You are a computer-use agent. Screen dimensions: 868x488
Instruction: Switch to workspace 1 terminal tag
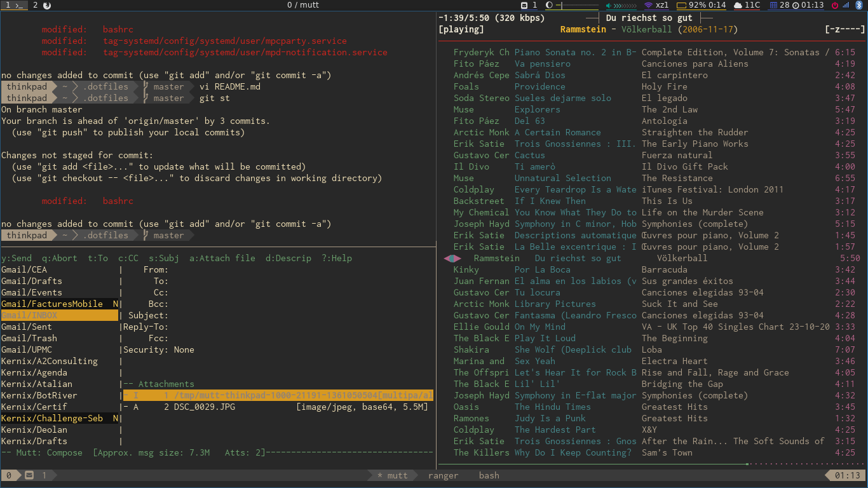click(x=13, y=5)
